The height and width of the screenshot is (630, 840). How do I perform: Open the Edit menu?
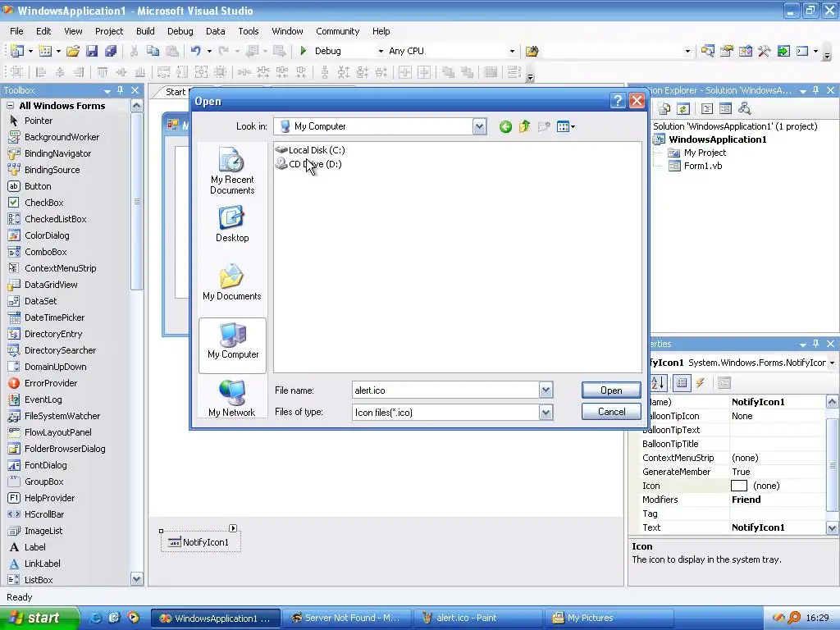43,31
